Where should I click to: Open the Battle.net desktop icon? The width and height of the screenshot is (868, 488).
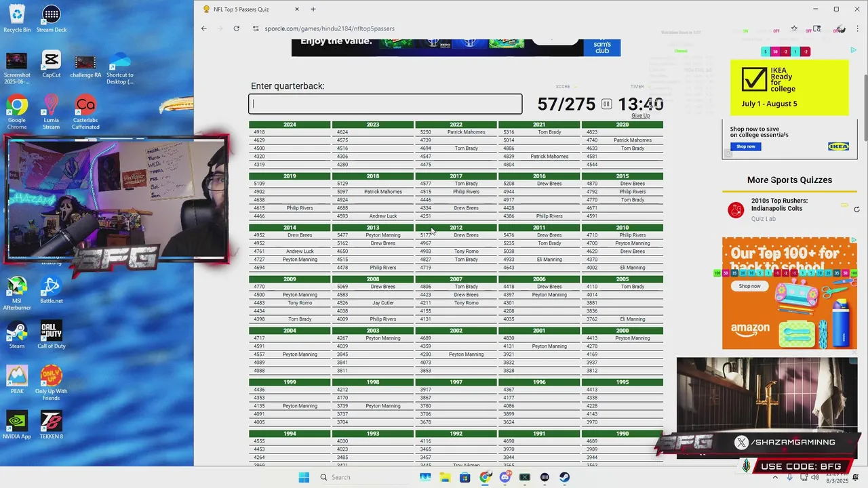pos(52,290)
